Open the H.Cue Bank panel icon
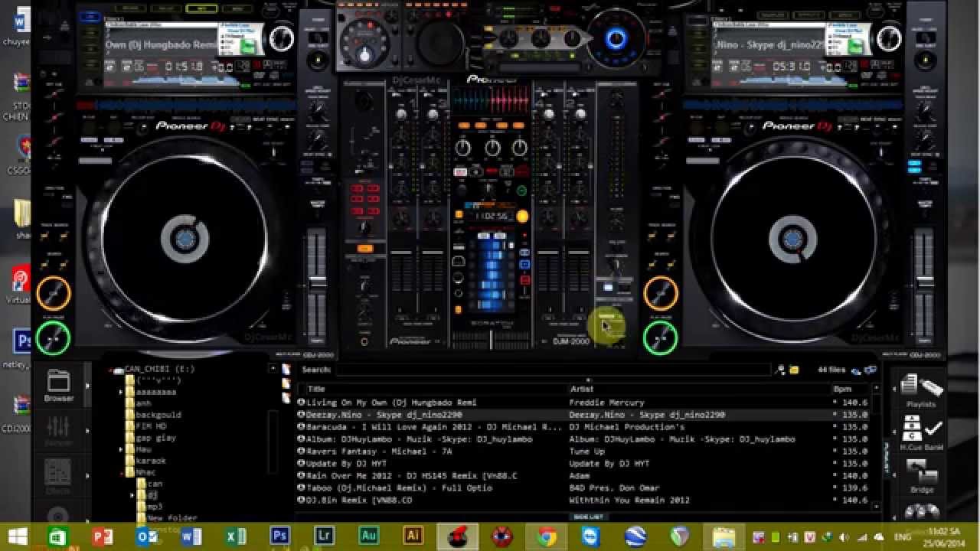The width and height of the screenshot is (980, 551). (x=921, y=432)
